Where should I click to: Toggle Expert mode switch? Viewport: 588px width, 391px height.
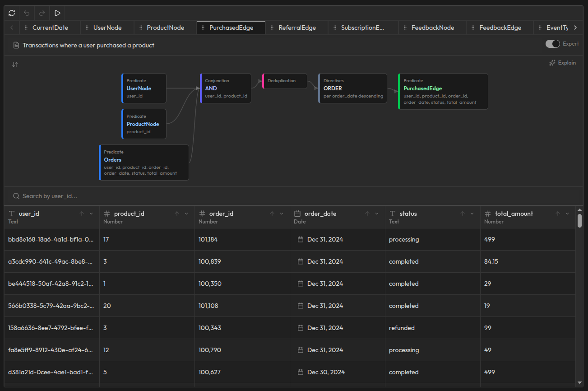pos(552,44)
